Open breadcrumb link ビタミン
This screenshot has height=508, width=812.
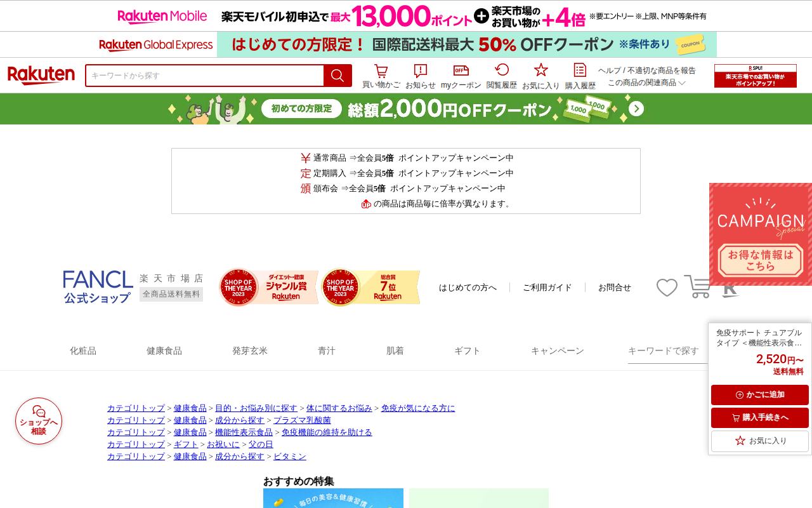290,457
